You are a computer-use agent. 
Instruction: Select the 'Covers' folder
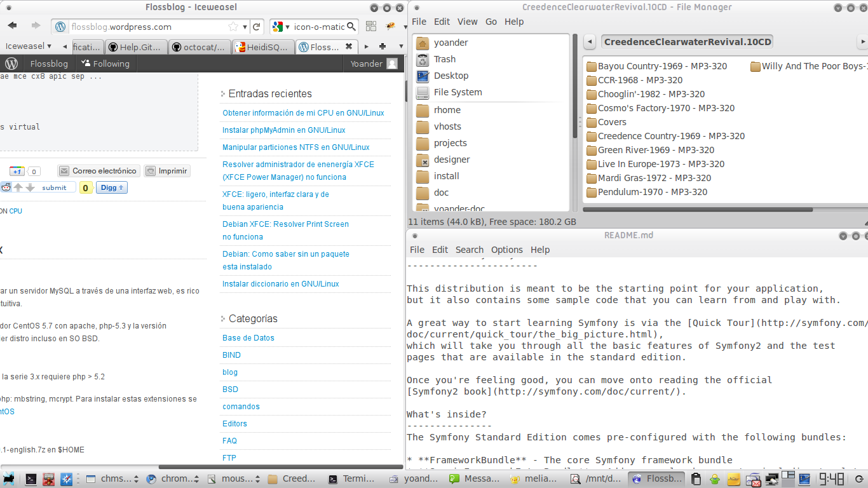click(x=606, y=122)
